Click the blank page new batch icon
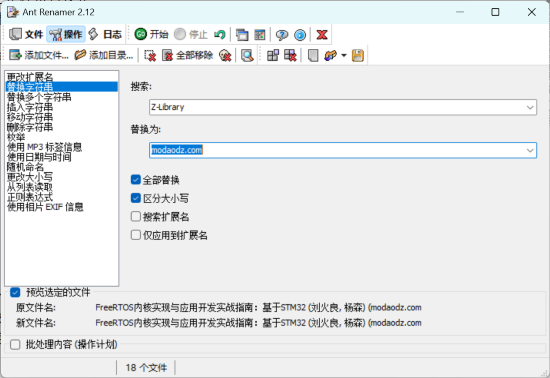The height and width of the screenshot is (378, 550). click(x=313, y=55)
